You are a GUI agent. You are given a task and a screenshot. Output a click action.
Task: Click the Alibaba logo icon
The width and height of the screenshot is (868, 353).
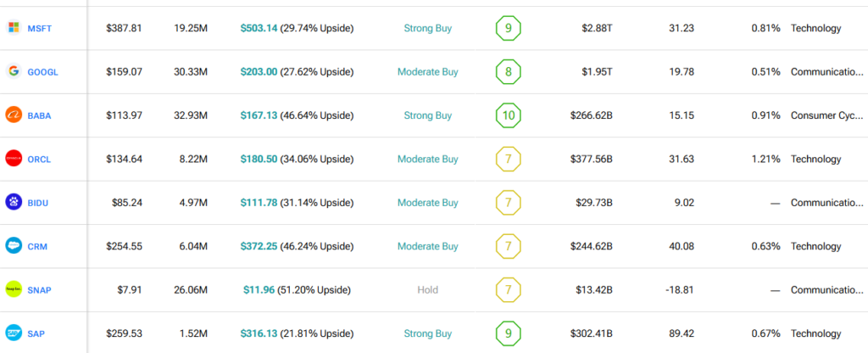pyautogui.click(x=13, y=115)
